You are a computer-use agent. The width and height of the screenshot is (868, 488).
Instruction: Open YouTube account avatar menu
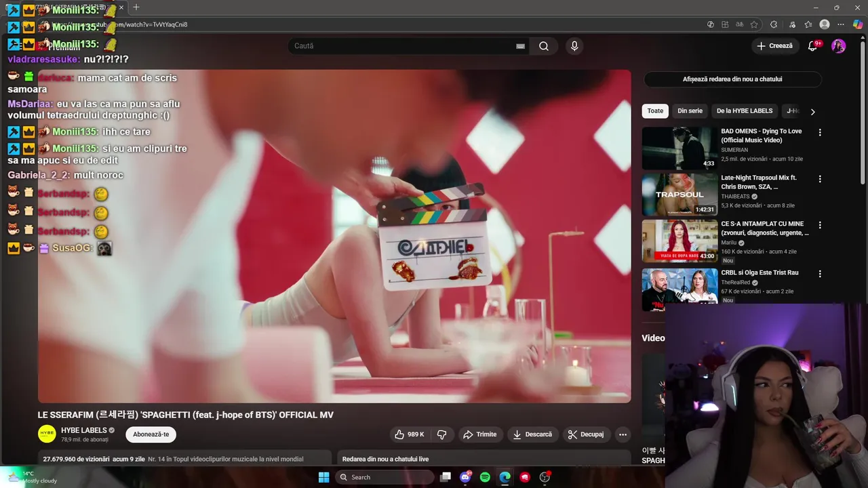point(839,46)
